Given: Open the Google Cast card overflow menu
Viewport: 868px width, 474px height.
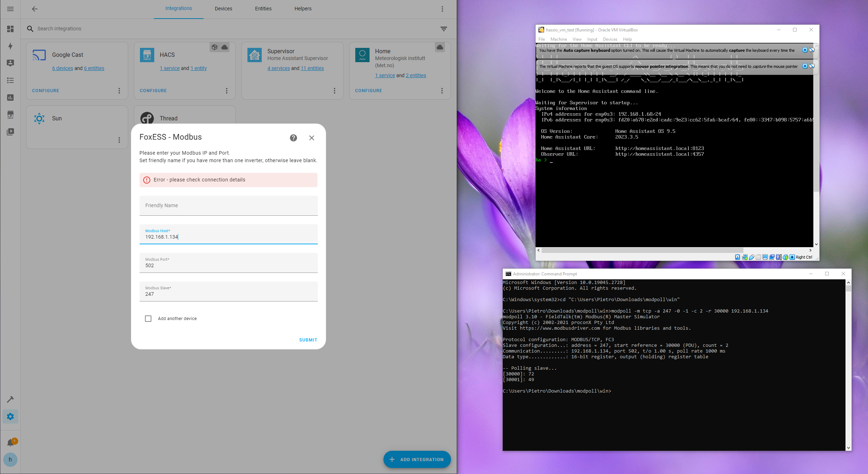Looking at the screenshot, I should (x=119, y=90).
